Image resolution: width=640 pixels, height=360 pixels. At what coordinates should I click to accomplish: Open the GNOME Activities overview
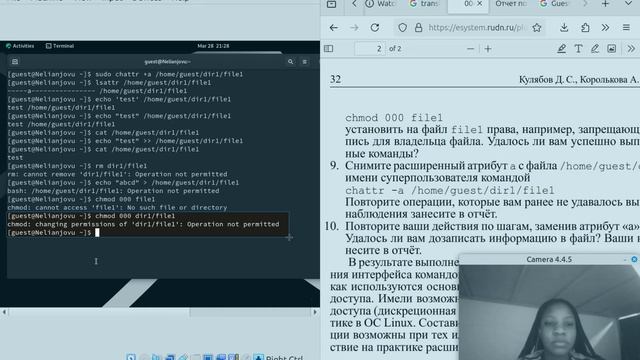pos(20,46)
